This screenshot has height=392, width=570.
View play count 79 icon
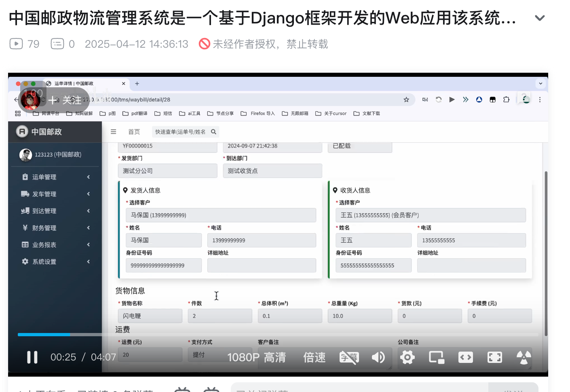(x=16, y=44)
